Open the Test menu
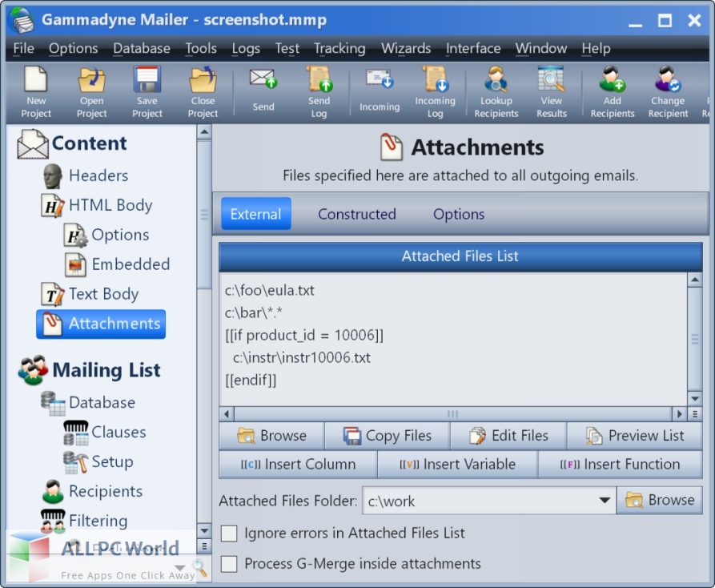Screen dimensions: 715x588 [x=287, y=48]
